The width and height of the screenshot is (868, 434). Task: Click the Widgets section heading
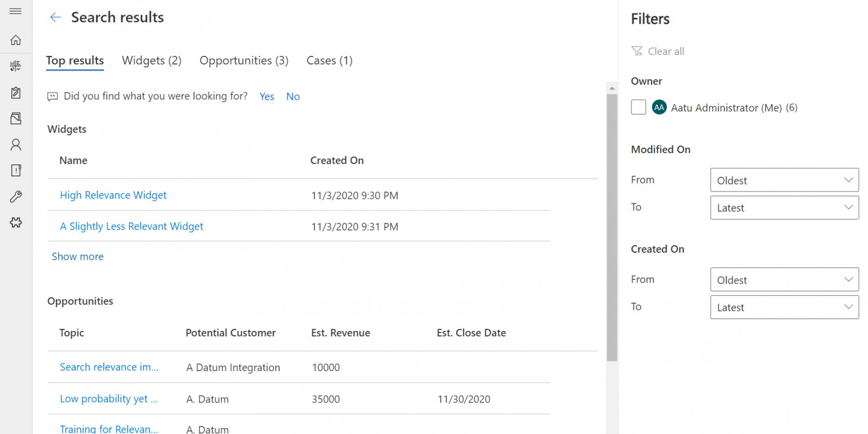tap(67, 129)
